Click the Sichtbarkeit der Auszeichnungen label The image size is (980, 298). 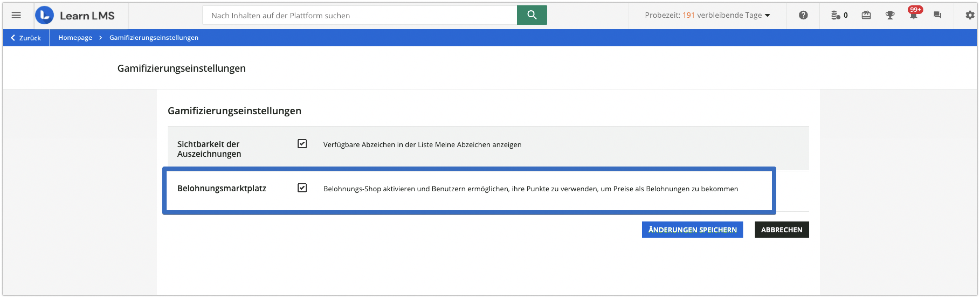tap(209, 149)
